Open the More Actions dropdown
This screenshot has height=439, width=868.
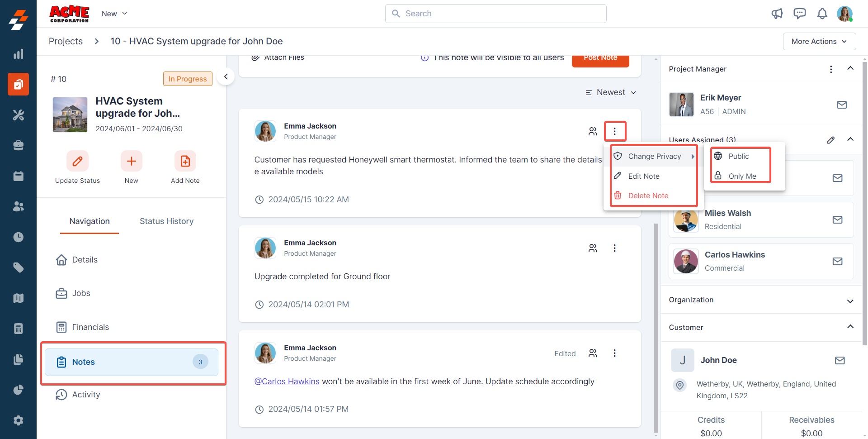[x=819, y=41]
